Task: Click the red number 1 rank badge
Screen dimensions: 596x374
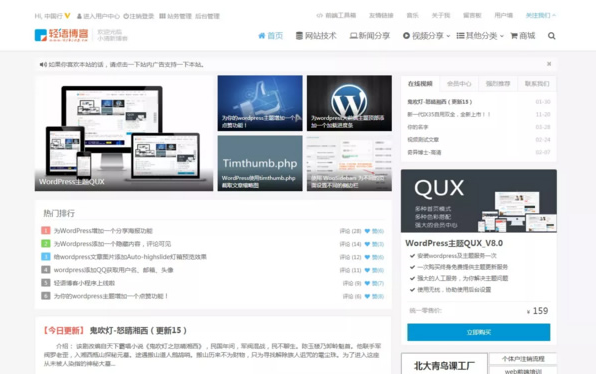Action: 46,231
